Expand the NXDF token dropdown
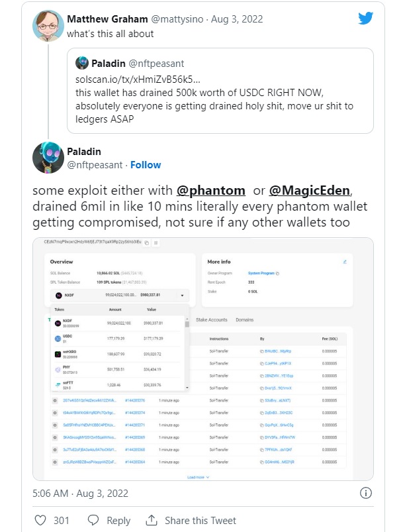 click(182, 295)
